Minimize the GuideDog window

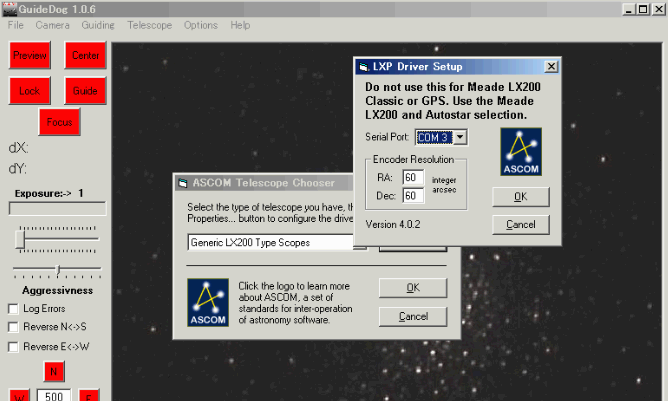(x=629, y=9)
